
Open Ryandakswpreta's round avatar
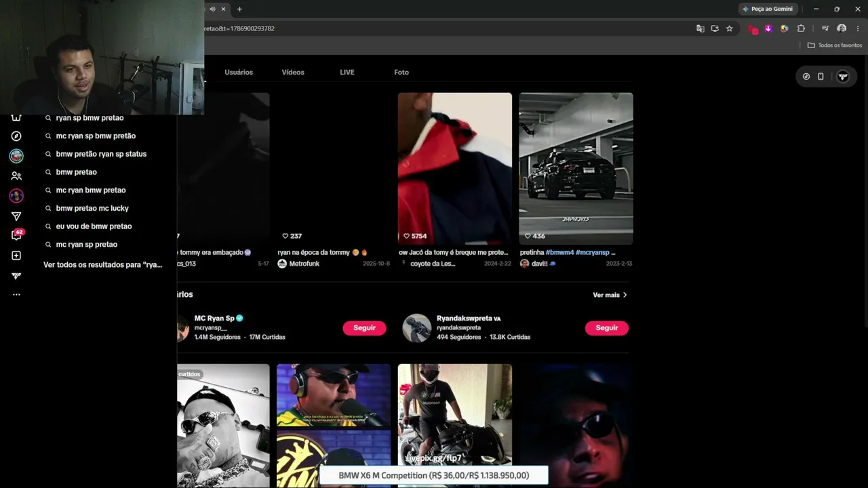tap(417, 328)
